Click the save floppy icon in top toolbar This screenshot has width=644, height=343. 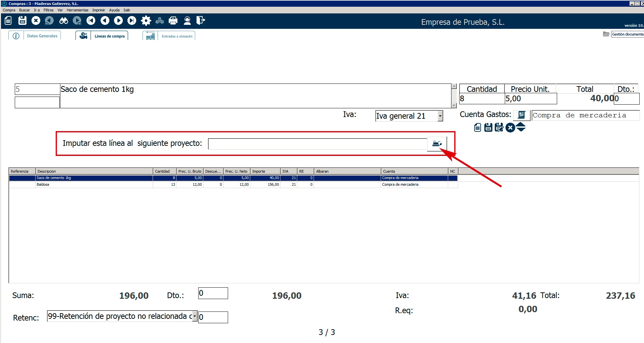click(22, 20)
